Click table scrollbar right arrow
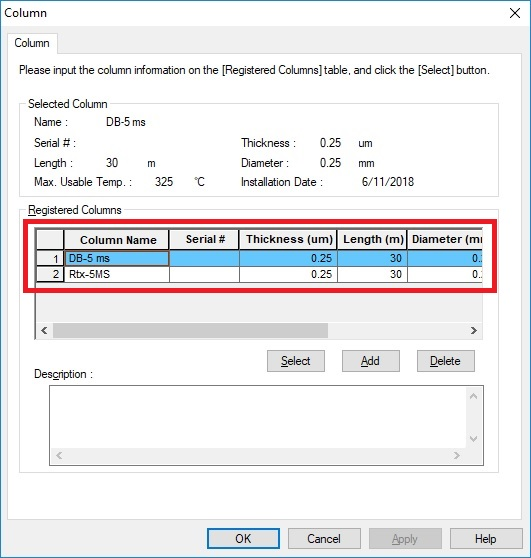This screenshot has width=531, height=558. click(x=474, y=331)
